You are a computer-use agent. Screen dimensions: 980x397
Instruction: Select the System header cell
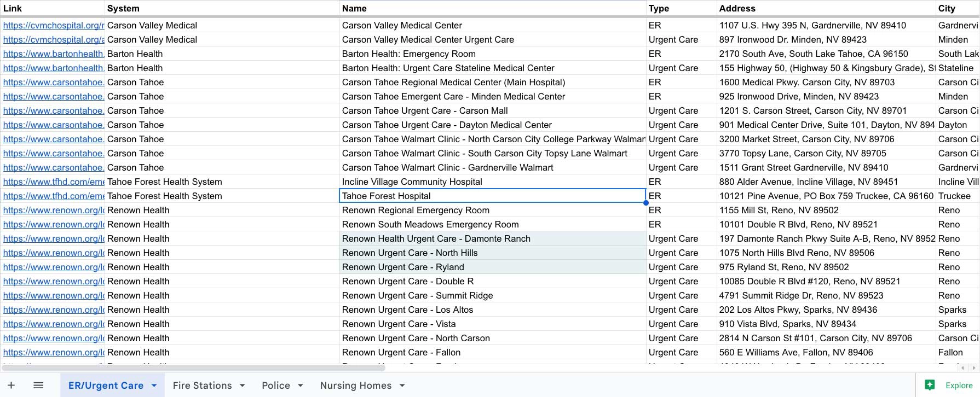(222, 8)
